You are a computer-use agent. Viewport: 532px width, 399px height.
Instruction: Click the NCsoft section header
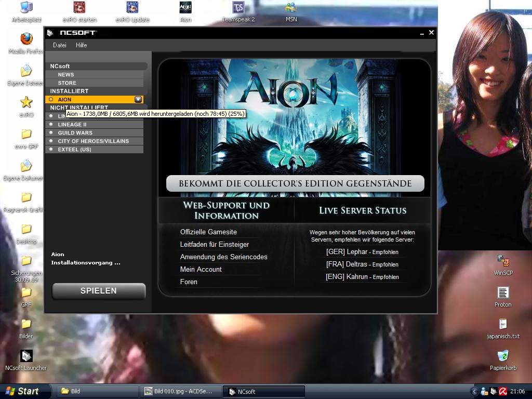coord(96,66)
